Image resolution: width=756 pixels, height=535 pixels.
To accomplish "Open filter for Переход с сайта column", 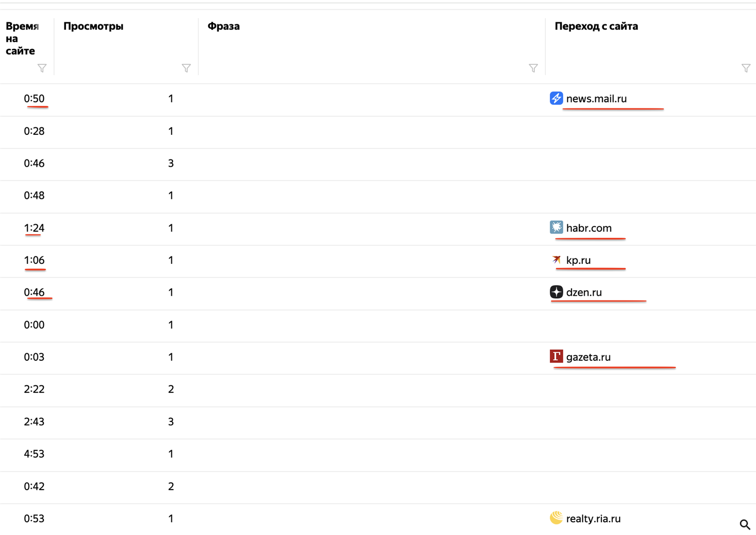I will 746,68.
